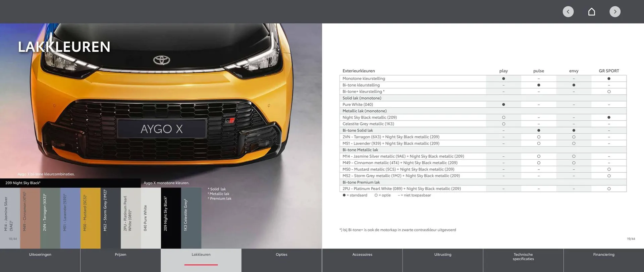Click the 2PU - Platinum Pearl White row
The image size is (644, 272).
click(483, 188)
